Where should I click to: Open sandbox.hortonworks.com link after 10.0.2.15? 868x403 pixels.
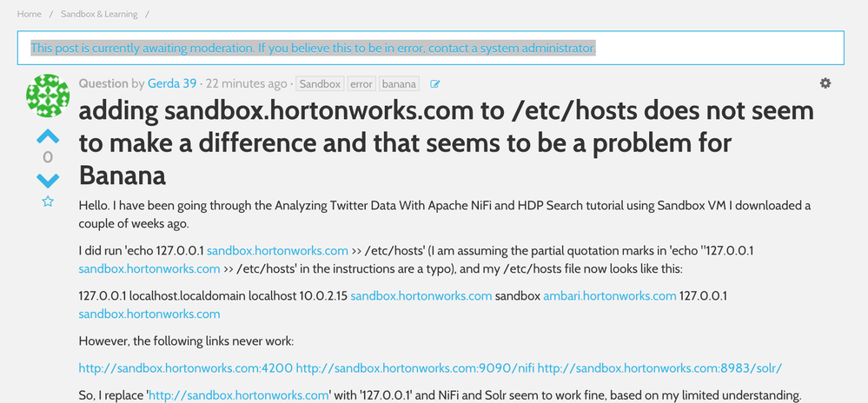point(421,296)
